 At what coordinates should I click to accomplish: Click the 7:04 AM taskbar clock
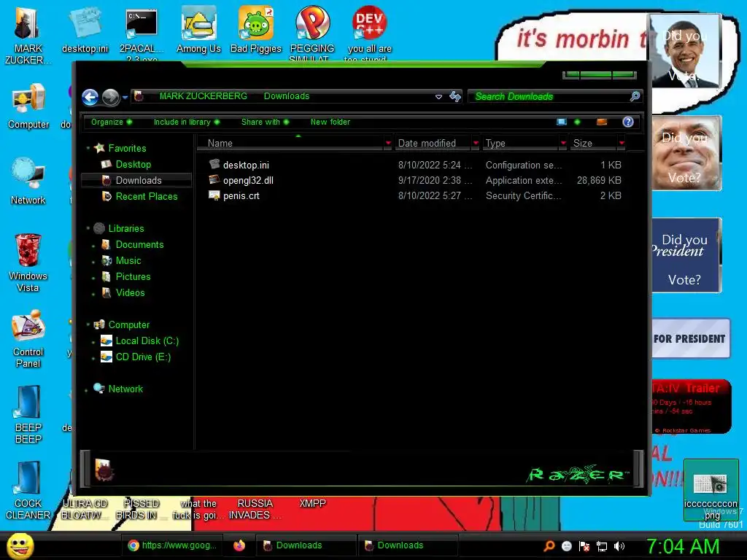(x=683, y=546)
